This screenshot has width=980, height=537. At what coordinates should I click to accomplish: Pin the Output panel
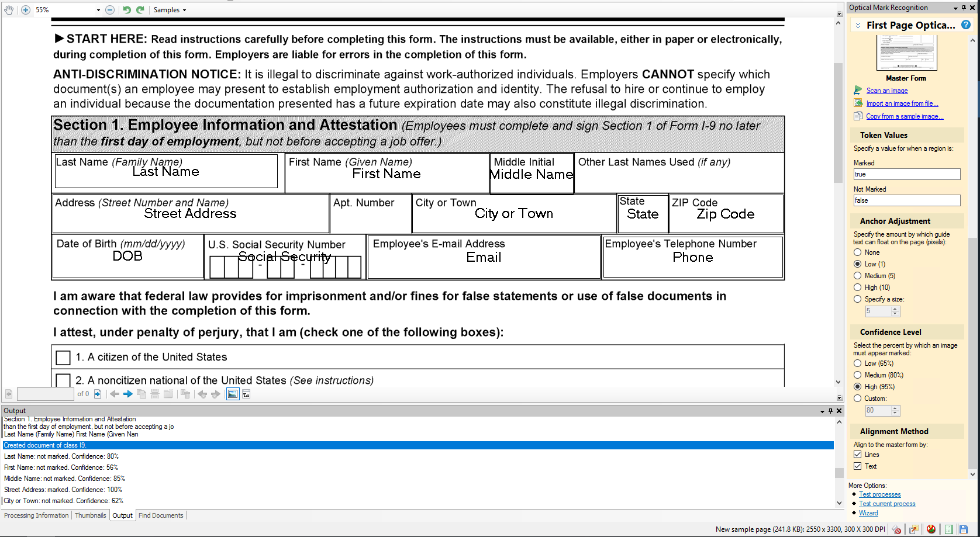pyautogui.click(x=830, y=411)
